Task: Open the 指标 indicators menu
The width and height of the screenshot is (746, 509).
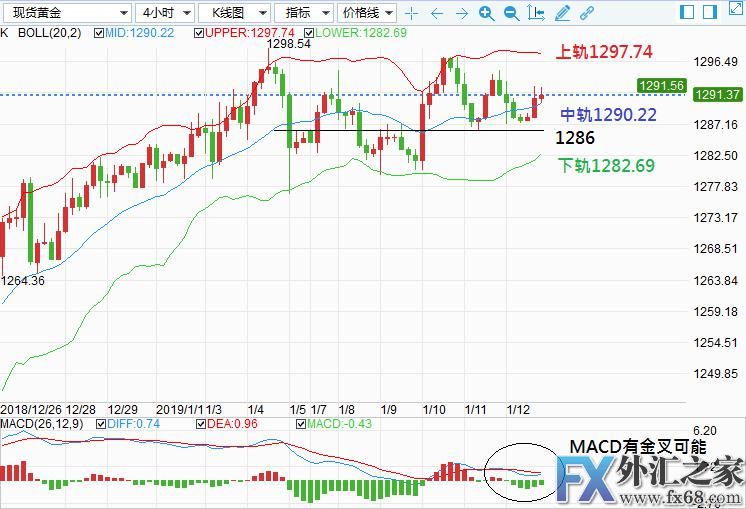Action: tap(304, 13)
